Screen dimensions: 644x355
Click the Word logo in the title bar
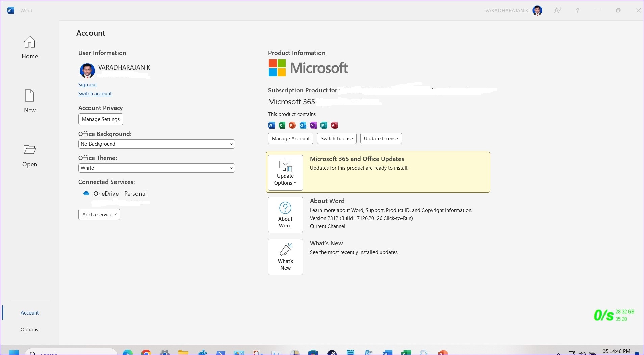coord(10,10)
